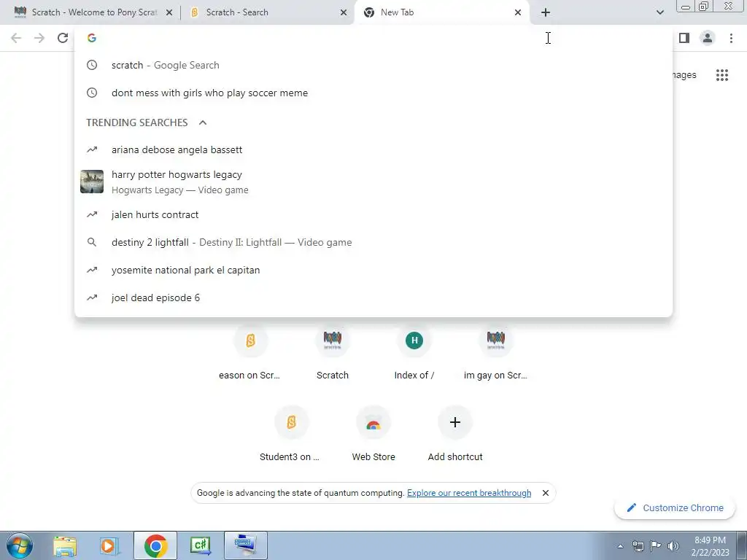
Task: Open the Windows Start button
Action: tap(19, 545)
